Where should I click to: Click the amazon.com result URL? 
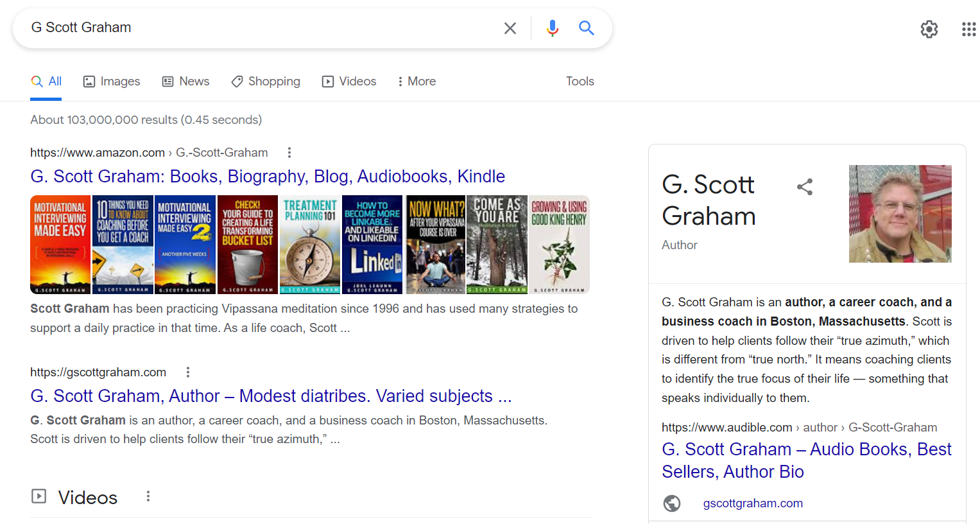pos(149,153)
